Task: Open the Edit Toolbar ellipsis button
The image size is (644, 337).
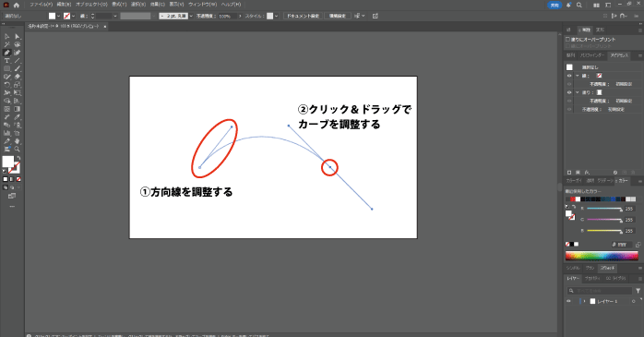Action: (12, 206)
